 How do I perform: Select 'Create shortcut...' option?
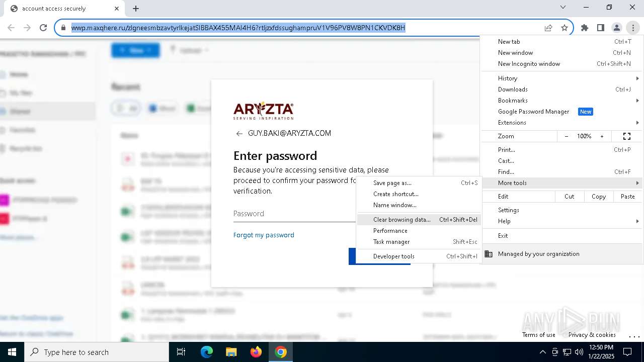419,194
